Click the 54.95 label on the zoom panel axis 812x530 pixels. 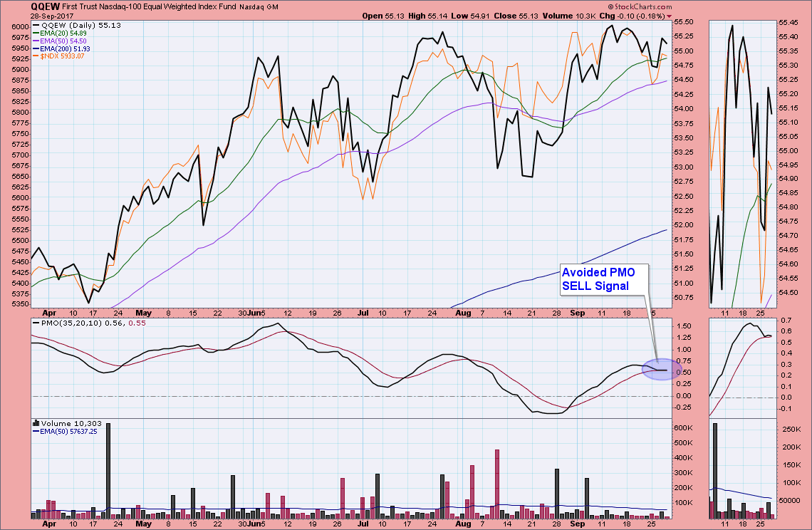pyautogui.click(x=788, y=165)
